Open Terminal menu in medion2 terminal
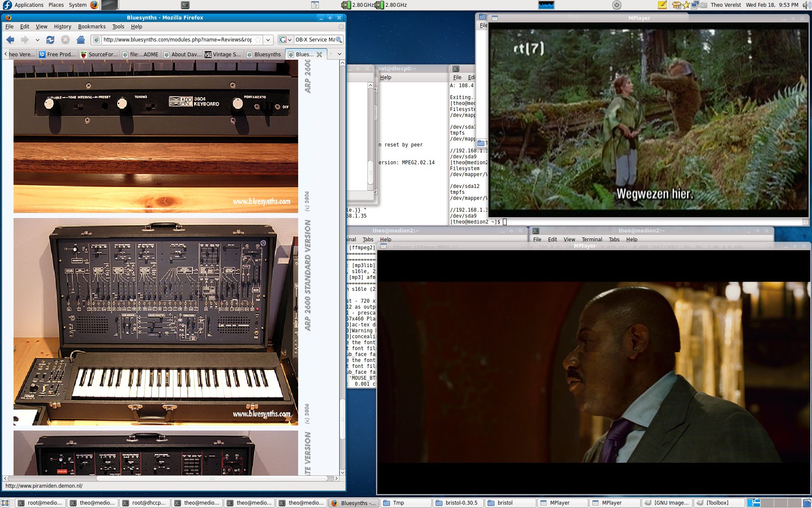 (x=592, y=240)
